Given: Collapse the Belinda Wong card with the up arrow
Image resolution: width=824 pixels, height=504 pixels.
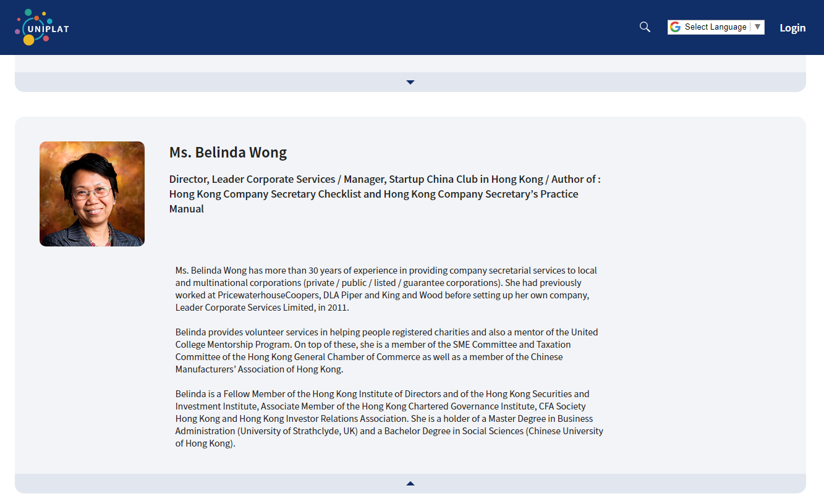Looking at the screenshot, I should (410, 484).
